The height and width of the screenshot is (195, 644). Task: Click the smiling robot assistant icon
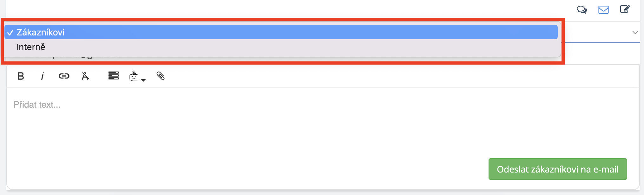(x=134, y=76)
